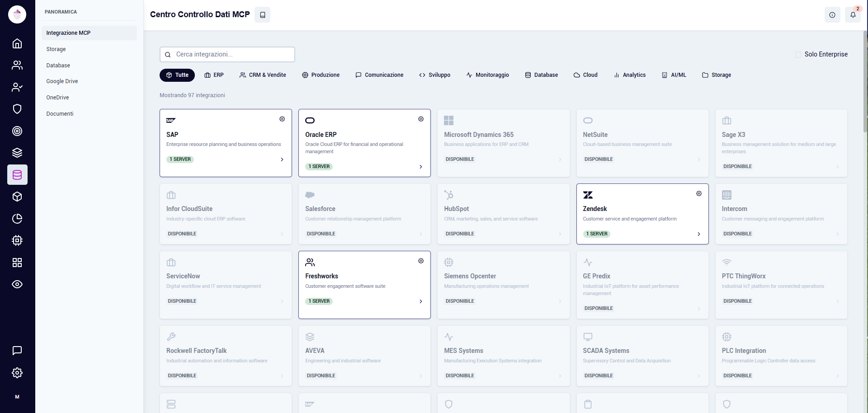Open the CPU chip icon in the sidebar

(17, 240)
